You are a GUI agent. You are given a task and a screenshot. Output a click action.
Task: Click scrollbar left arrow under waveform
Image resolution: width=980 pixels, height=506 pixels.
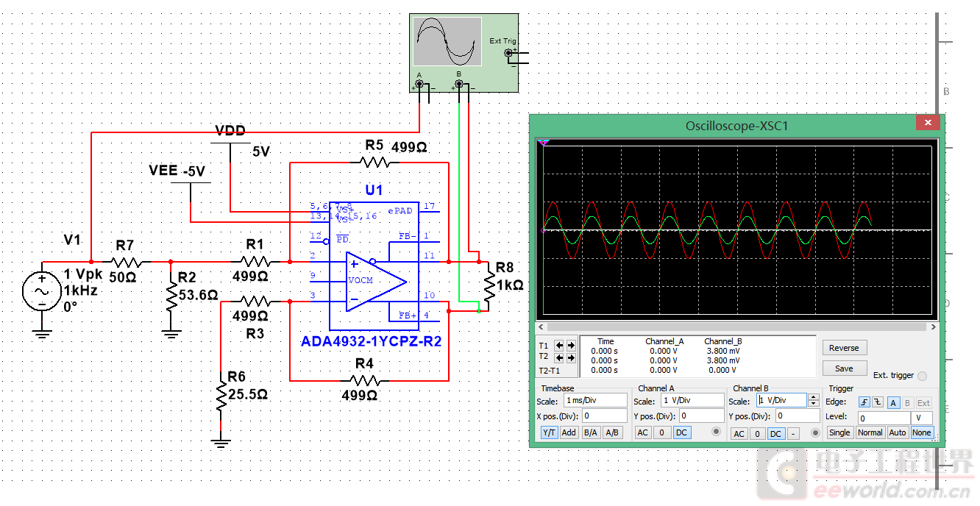pos(542,327)
